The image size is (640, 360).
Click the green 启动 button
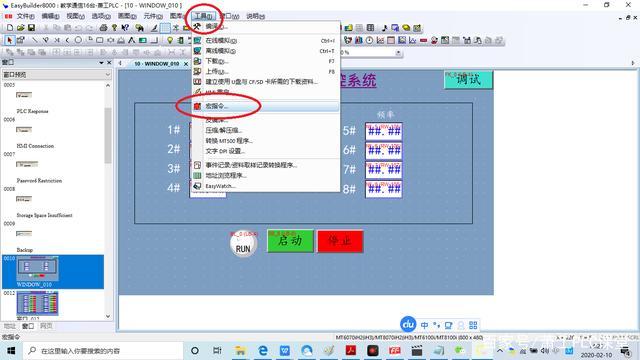click(291, 241)
